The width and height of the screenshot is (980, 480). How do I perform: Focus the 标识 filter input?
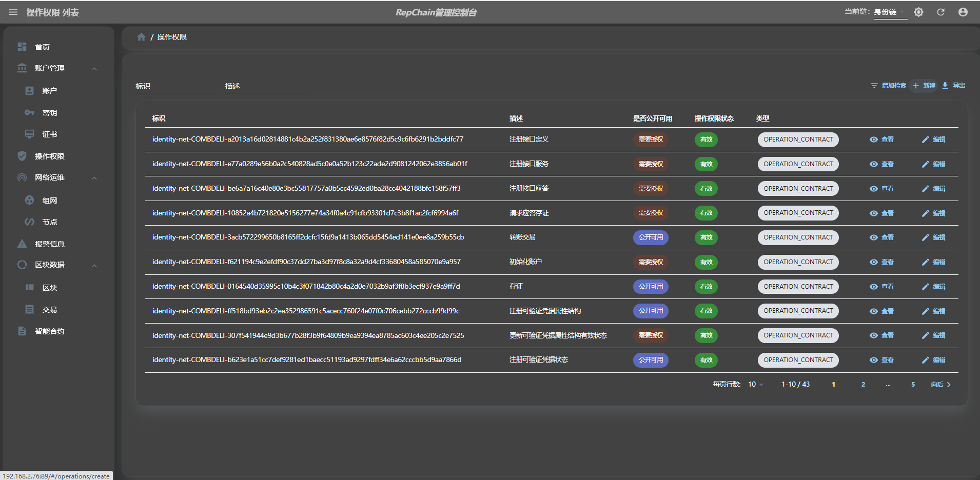tap(177, 86)
